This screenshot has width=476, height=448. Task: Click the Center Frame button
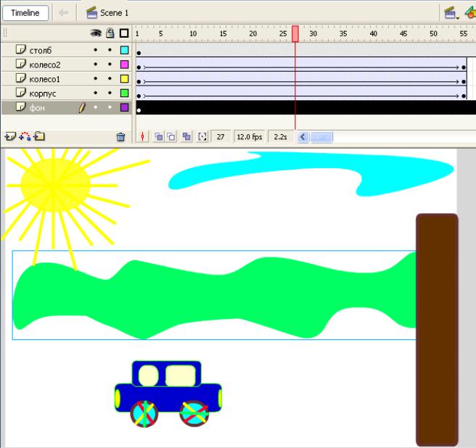tap(142, 137)
